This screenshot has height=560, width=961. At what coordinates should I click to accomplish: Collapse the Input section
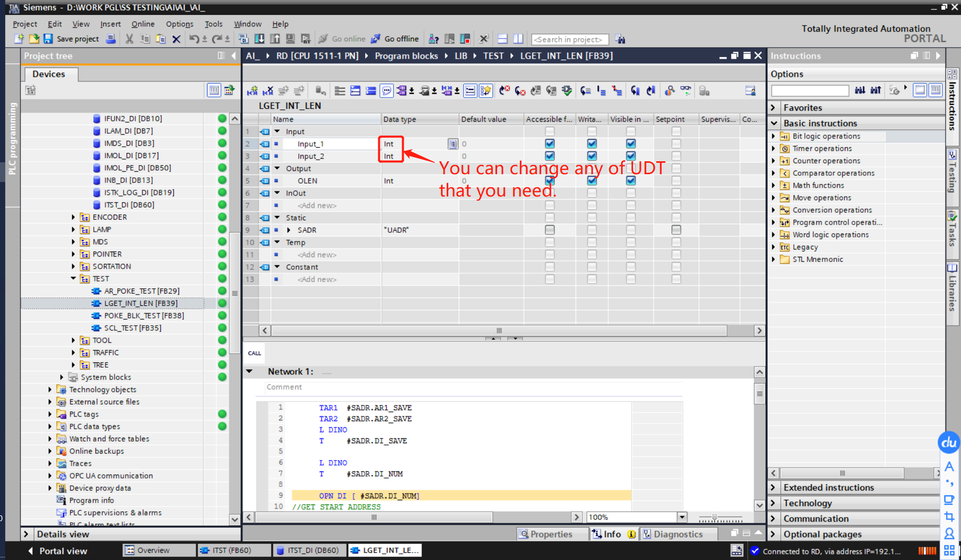click(x=277, y=132)
